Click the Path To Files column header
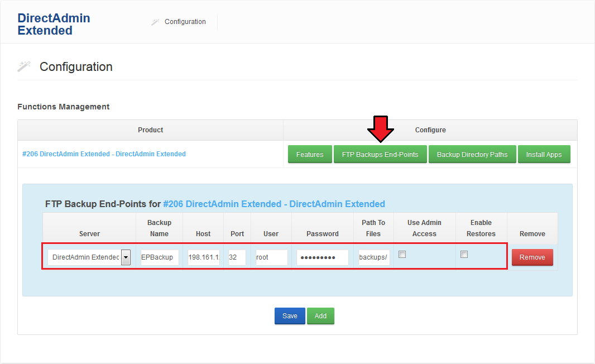This screenshot has width=595, height=364. click(x=373, y=228)
